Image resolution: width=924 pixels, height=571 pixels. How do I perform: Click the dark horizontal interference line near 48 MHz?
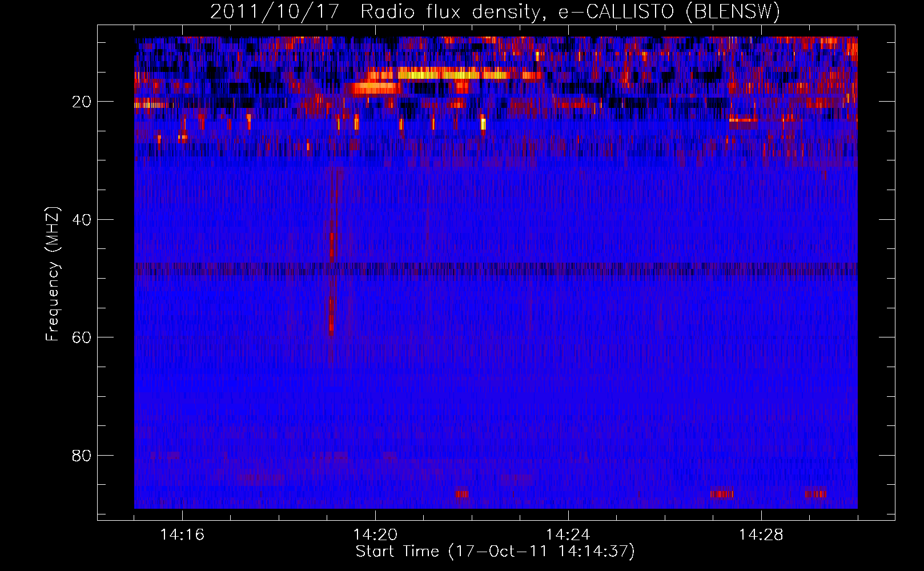496,268
